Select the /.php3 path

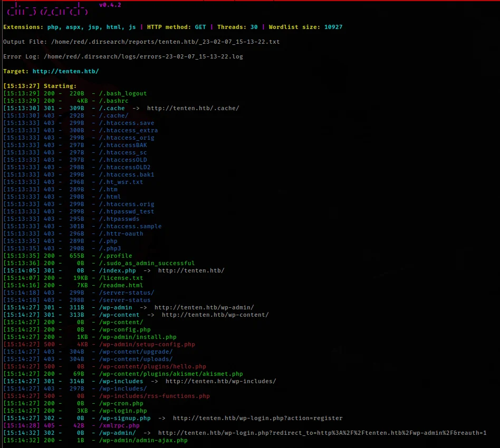110,248
